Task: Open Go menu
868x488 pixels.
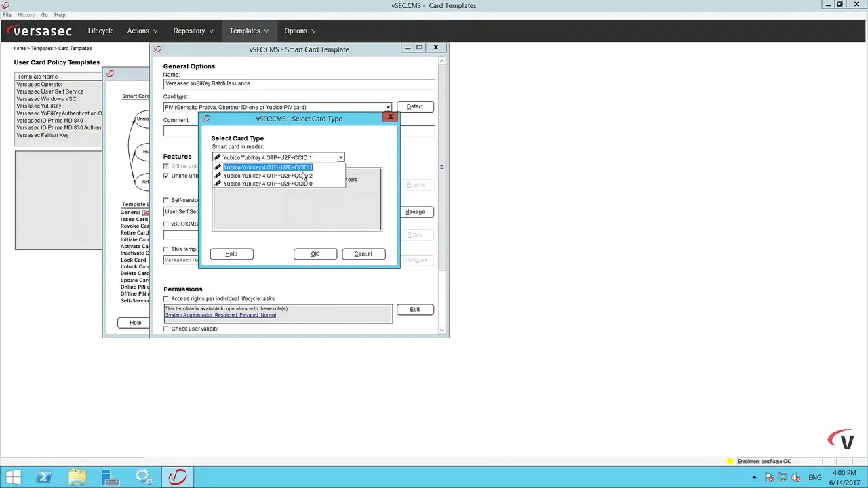Action: click(x=45, y=15)
